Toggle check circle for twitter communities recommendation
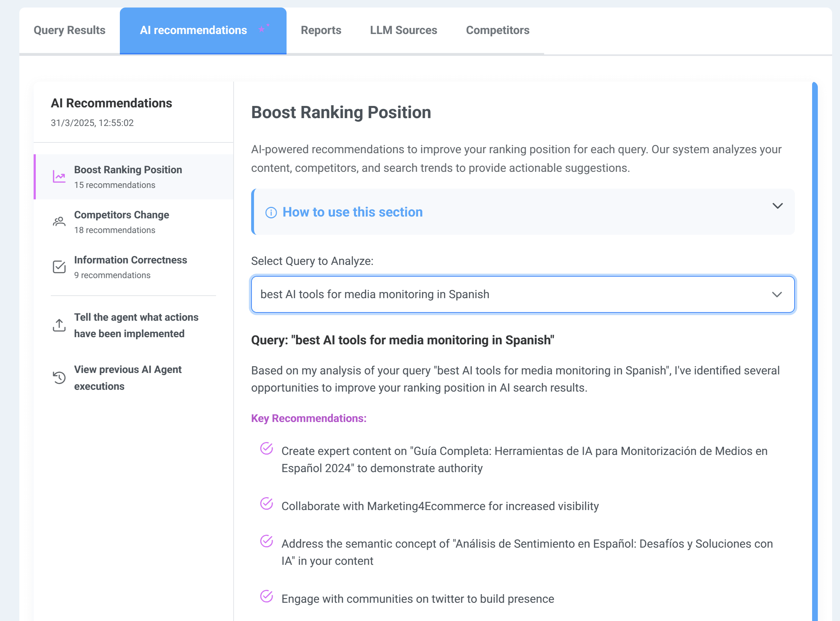The width and height of the screenshot is (840, 621). (x=267, y=596)
